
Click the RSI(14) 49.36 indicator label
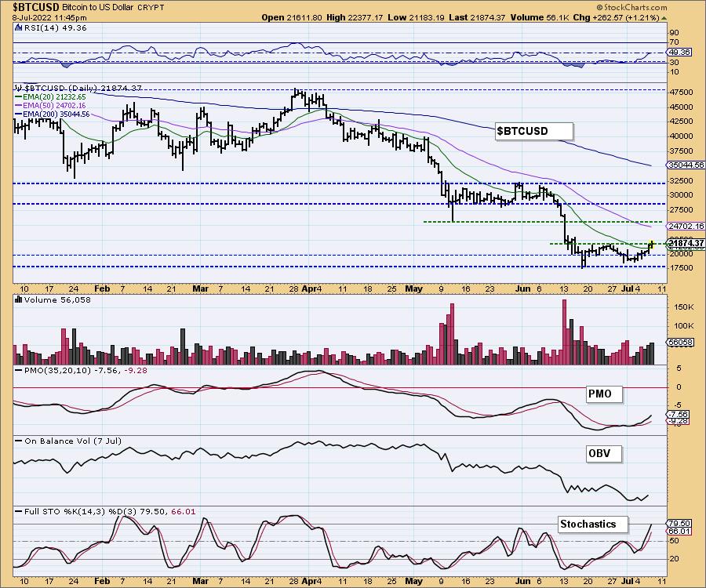[x=55, y=28]
